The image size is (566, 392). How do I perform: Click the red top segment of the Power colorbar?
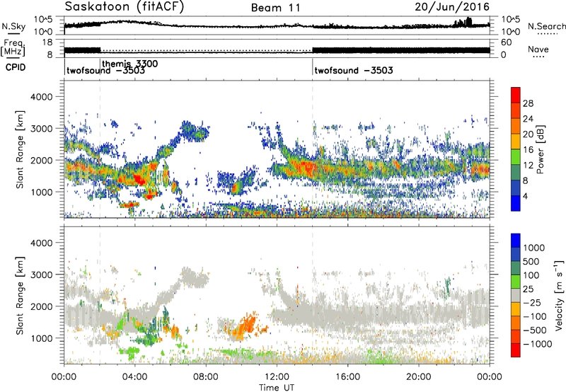point(516,96)
